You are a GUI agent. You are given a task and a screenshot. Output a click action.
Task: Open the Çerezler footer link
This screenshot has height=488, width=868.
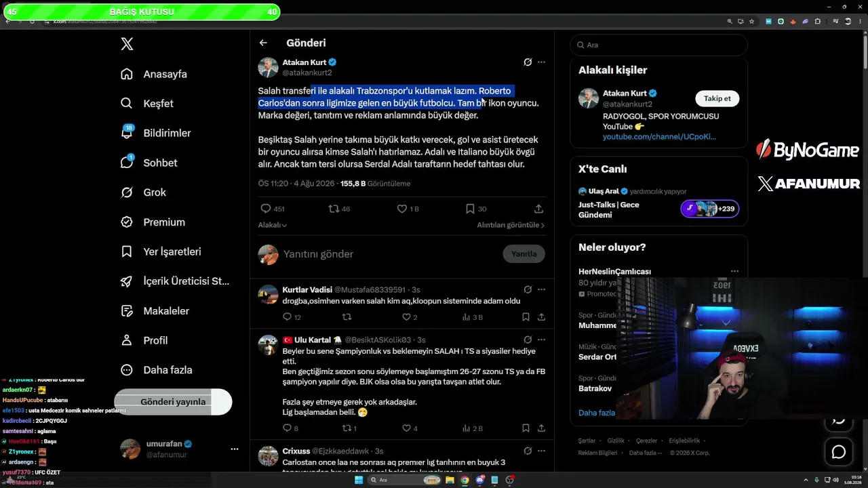click(647, 441)
